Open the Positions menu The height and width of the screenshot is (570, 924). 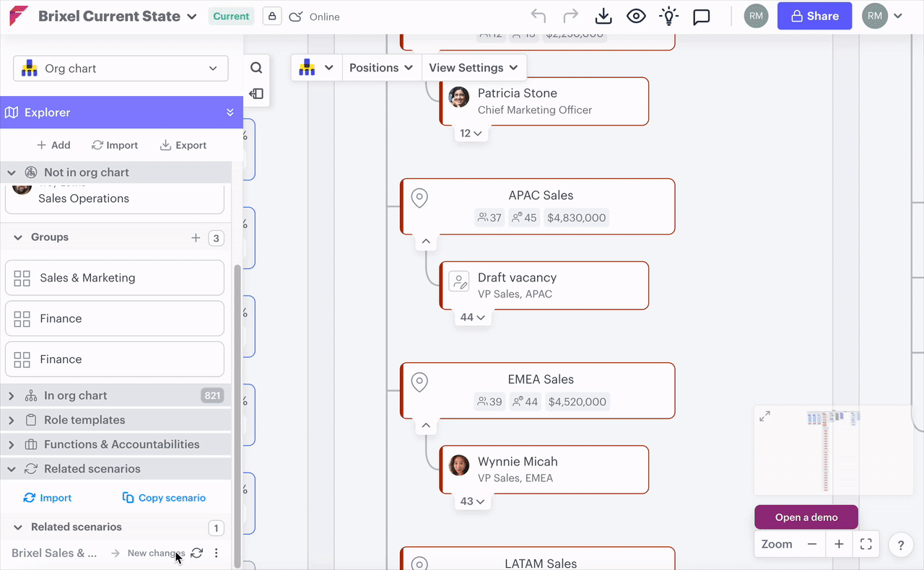click(381, 68)
